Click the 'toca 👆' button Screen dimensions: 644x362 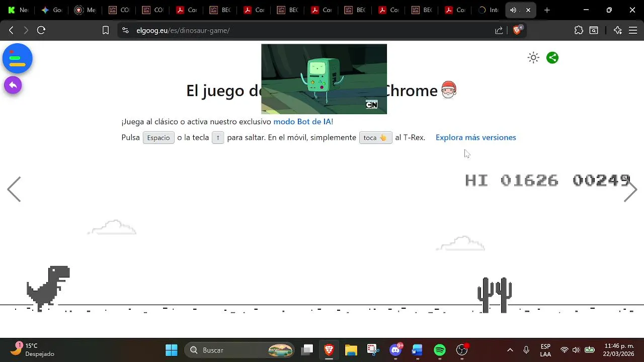(375, 138)
